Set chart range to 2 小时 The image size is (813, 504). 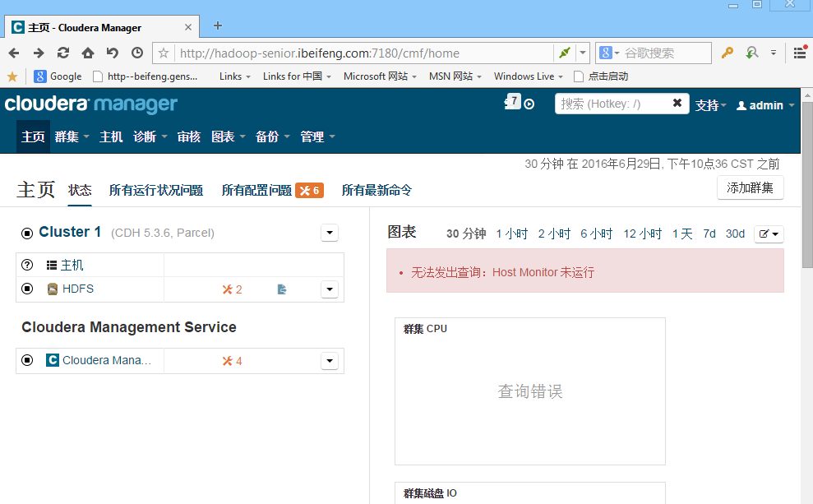click(x=554, y=234)
